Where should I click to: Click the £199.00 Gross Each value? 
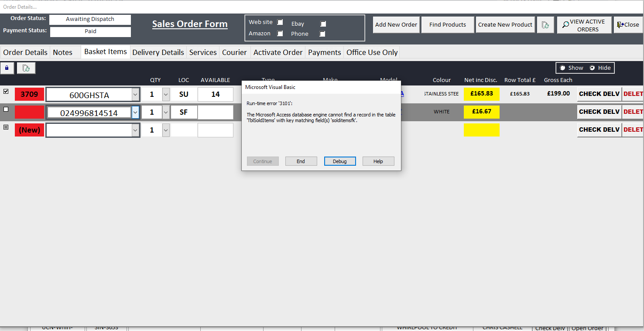(558, 94)
